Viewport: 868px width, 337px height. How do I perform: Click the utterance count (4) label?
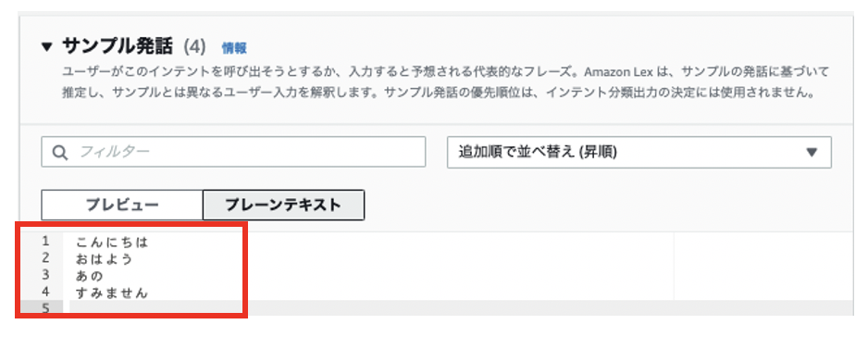pyautogui.click(x=194, y=47)
